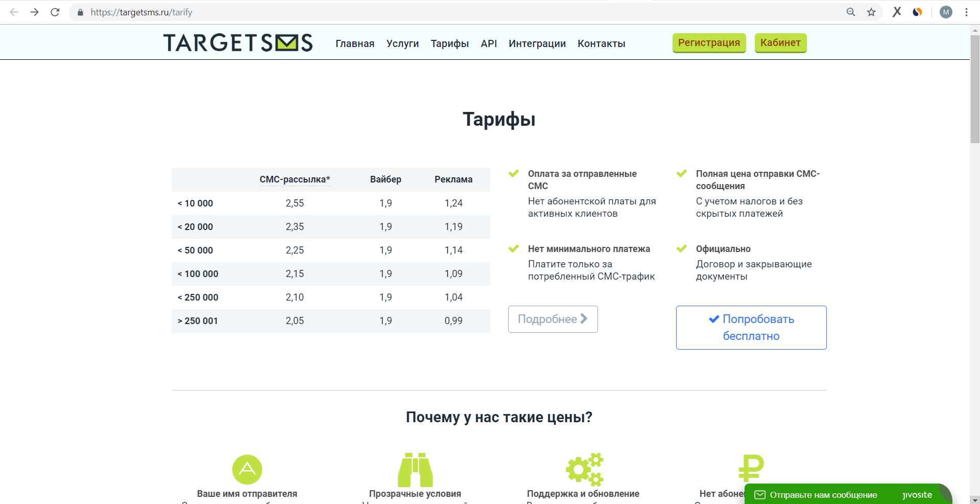980x504 pixels.
Task: Click the Подробнее button
Action: (x=553, y=319)
